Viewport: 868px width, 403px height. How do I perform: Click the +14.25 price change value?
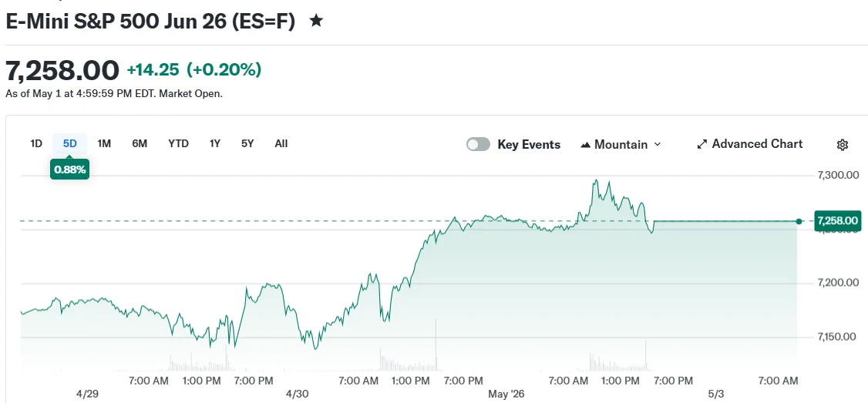[x=153, y=70]
